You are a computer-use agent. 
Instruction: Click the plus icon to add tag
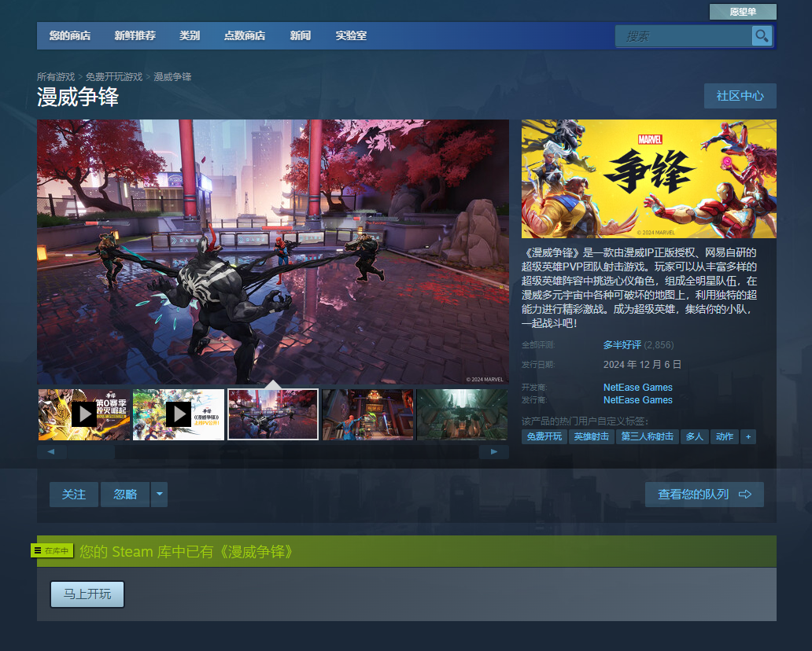coord(747,436)
